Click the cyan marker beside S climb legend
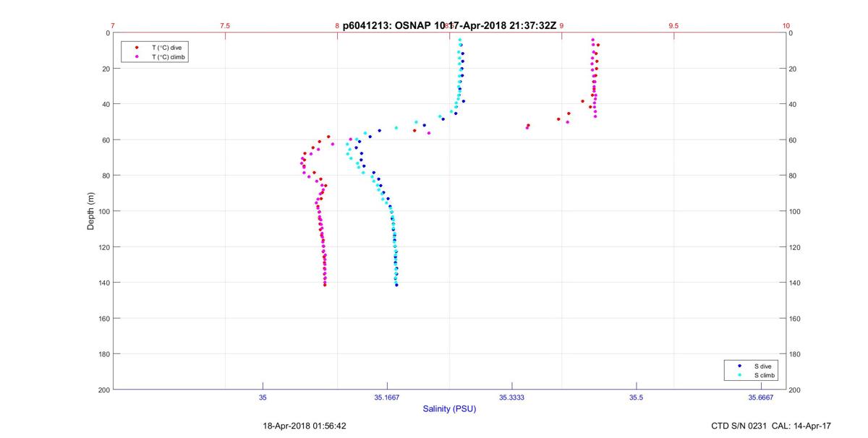Image resolution: width=868 pixels, height=438 pixels. click(x=739, y=376)
